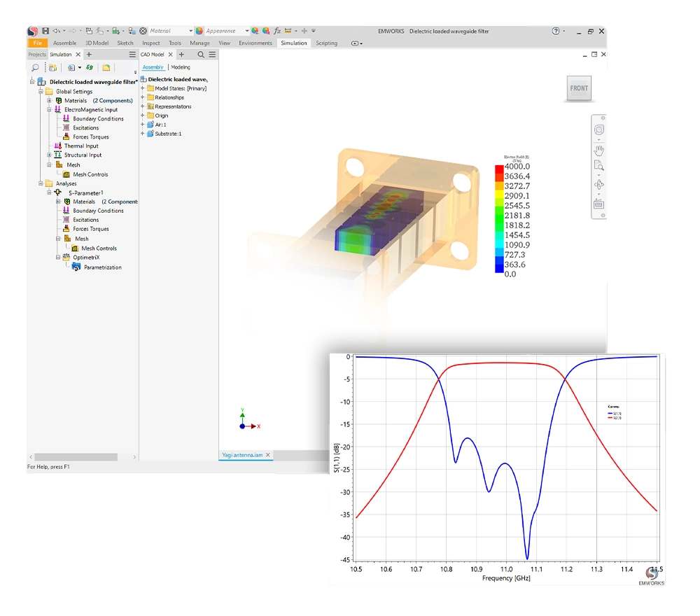Viewport: 700px width, 616px height.
Task: Collapse the ElectroMagnetic Input node
Action: (x=49, y=110)
